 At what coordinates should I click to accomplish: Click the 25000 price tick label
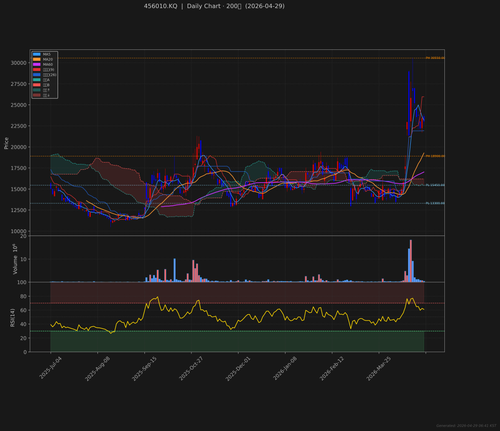pyautogui.click(x=19, y=105)
